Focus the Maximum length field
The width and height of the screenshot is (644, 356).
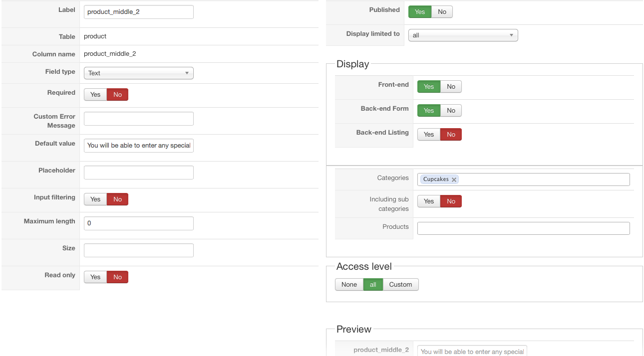138,223
